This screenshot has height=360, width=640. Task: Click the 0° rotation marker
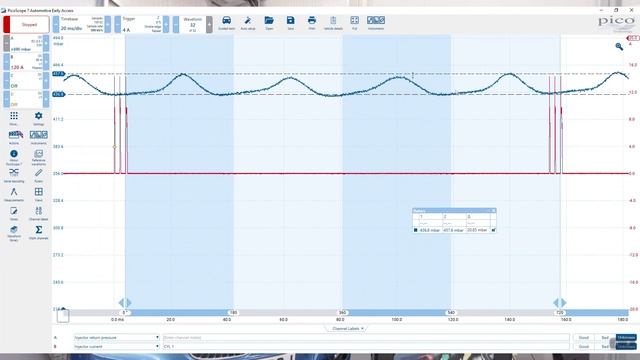[125, 313]
